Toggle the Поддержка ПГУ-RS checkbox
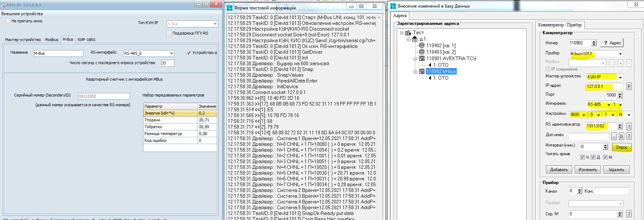This screenshot has width=644, height=220. coord(169,33)
